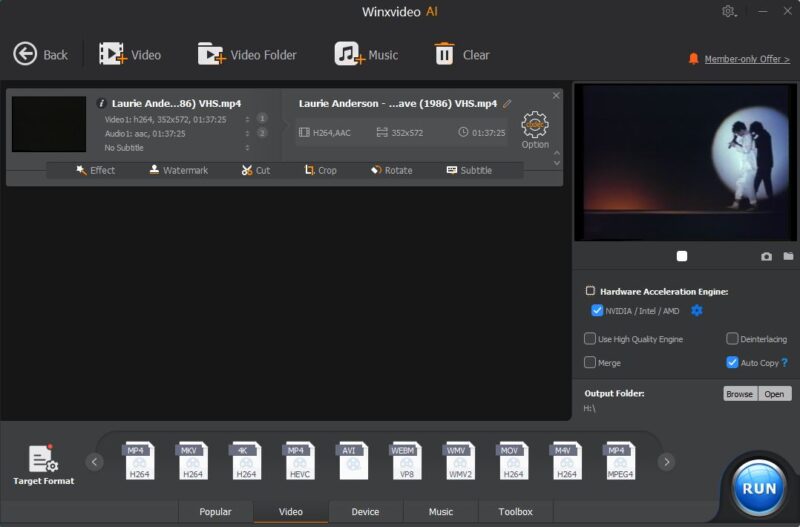The width and height of the screenshot is (800, 527).
Task: Remove the Laurie Anderson video item
Action: (x=556, y=95)
